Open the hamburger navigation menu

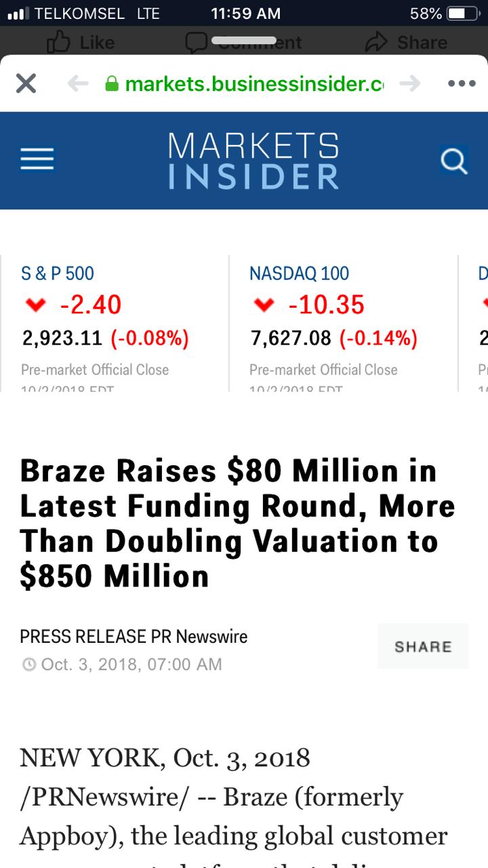coord(37,160)
